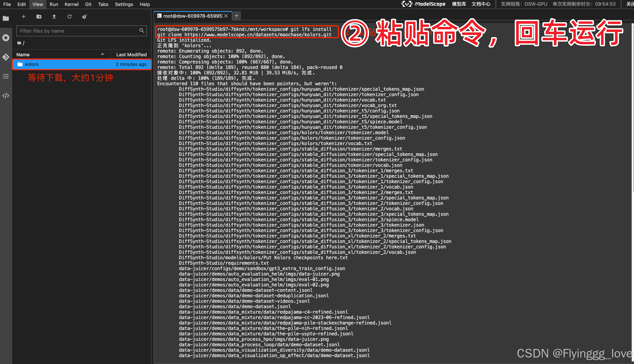Image resolution: width=634 pixels, height=364 pixels.
Task: Open the Git menu
Action: [88, 4]
